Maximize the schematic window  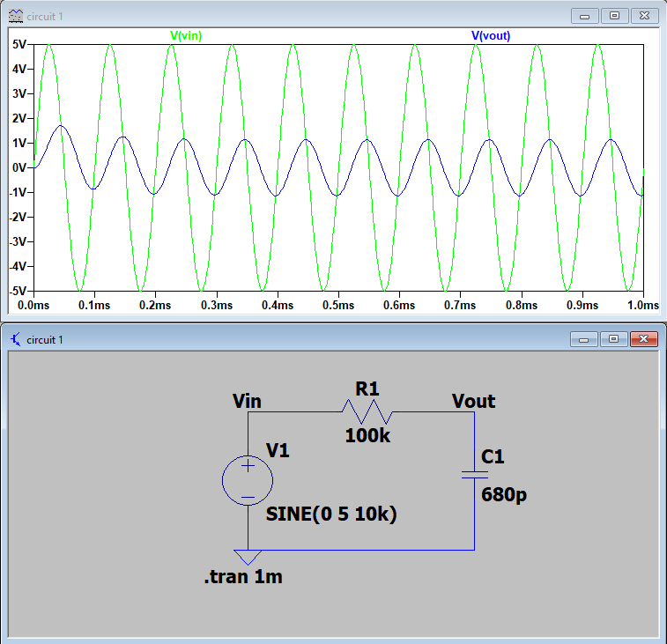(613, 339)
